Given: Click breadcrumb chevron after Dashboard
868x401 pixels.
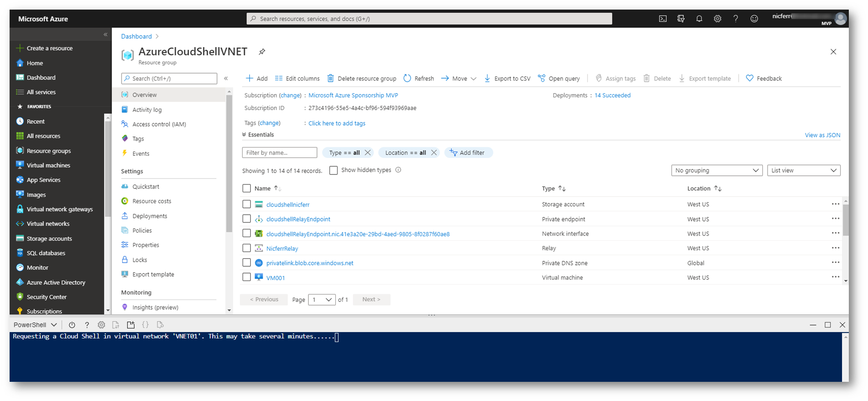Looking at the screenshot, I should click(x=157, y=37).
